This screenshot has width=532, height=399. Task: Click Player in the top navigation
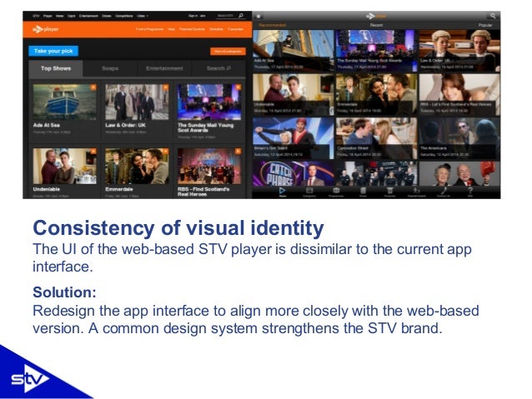click(48, 16)
